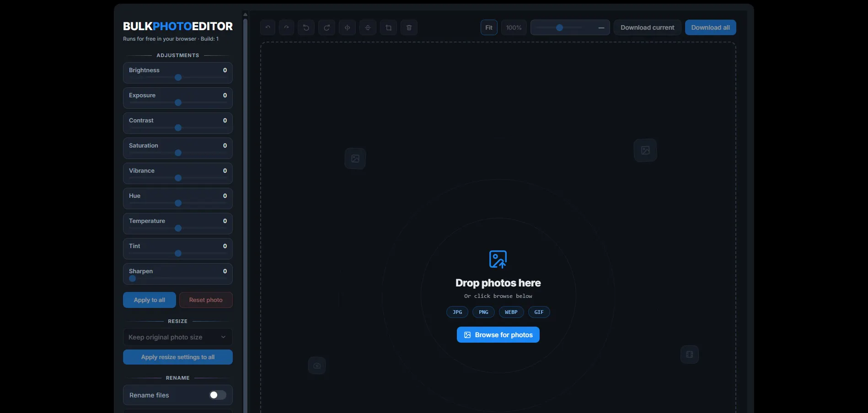
Task: Click Reset photo button
Action: coord(206,300)
